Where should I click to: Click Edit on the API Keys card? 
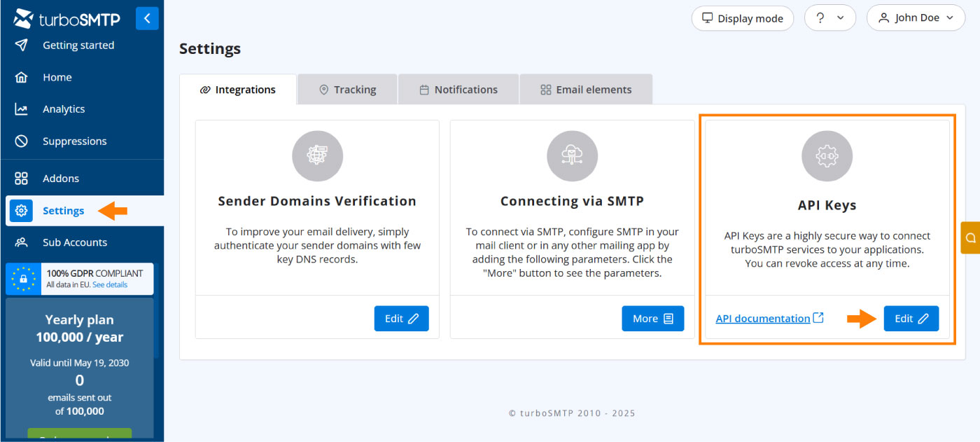[x=911, y=318]
